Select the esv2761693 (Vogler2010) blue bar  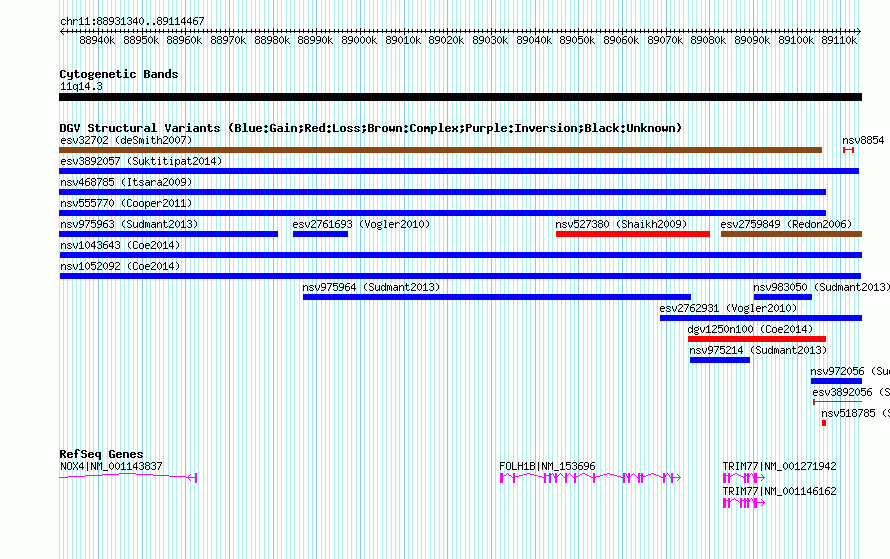point(320,234)
